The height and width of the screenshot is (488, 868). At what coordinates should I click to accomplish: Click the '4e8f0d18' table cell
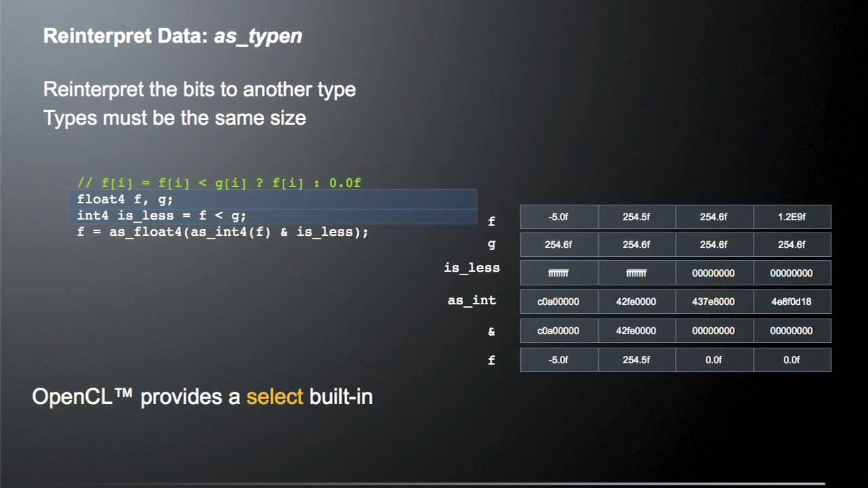[x=792, y=302]
